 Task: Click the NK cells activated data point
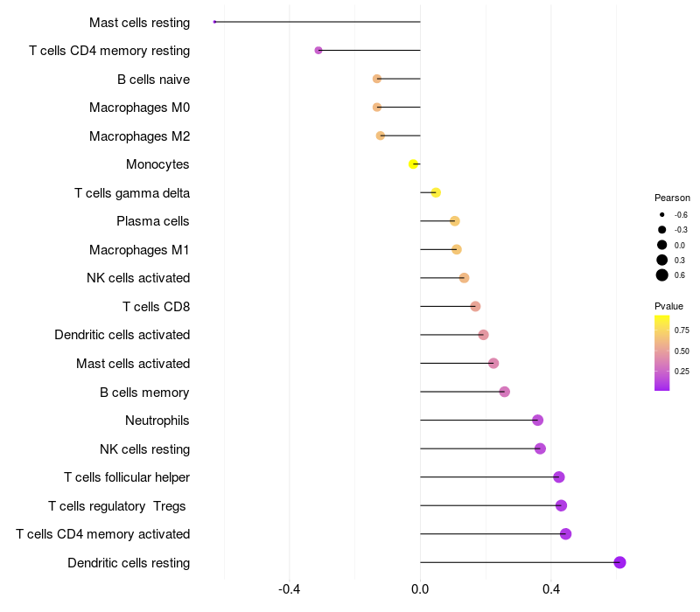(464, 278)
